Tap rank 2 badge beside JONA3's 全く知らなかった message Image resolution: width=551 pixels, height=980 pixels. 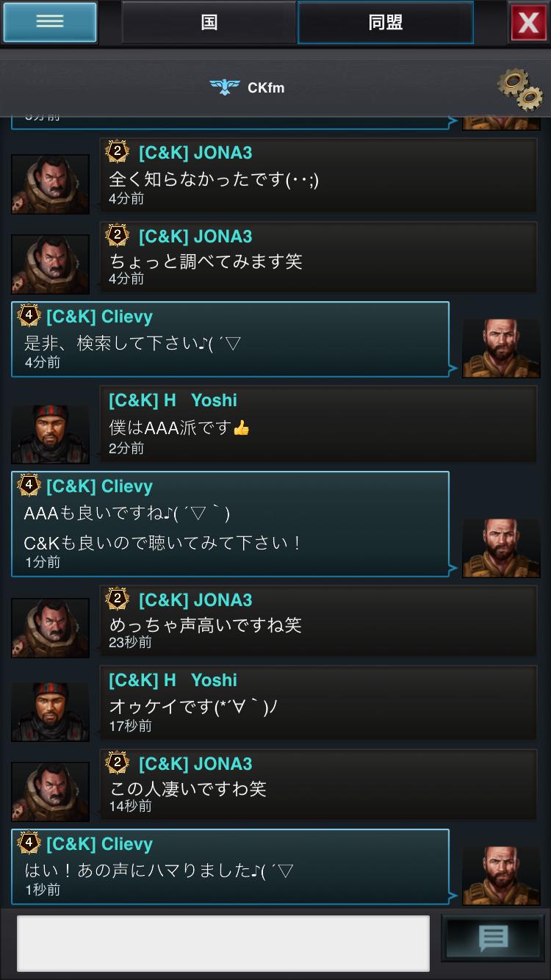[118, 152]
